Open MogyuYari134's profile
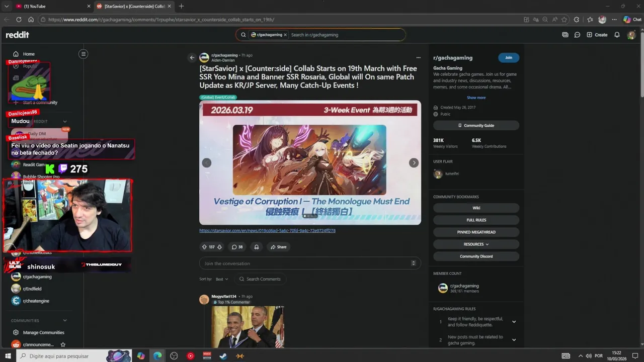644x362 pixels. [x=224, y=297]
